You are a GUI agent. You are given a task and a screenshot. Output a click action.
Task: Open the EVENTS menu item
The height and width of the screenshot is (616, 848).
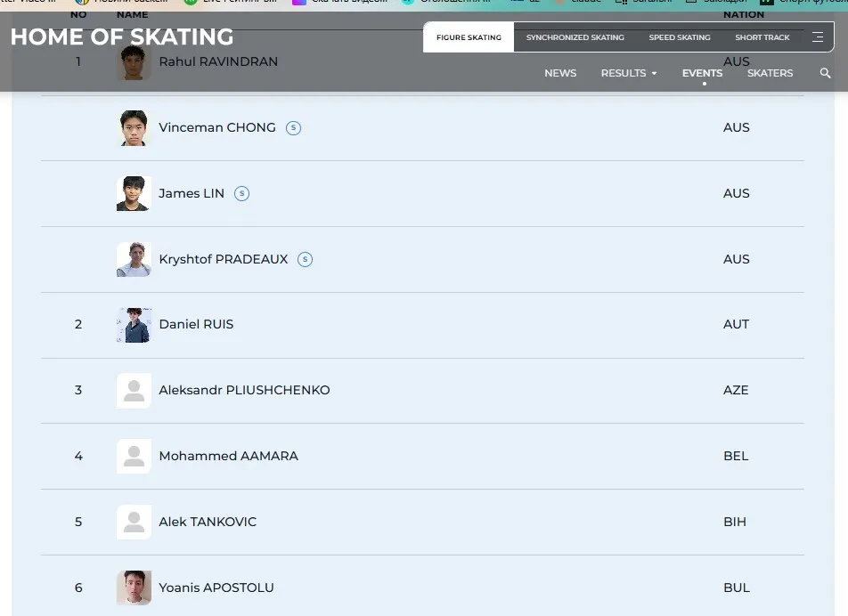tap(702, 73)
